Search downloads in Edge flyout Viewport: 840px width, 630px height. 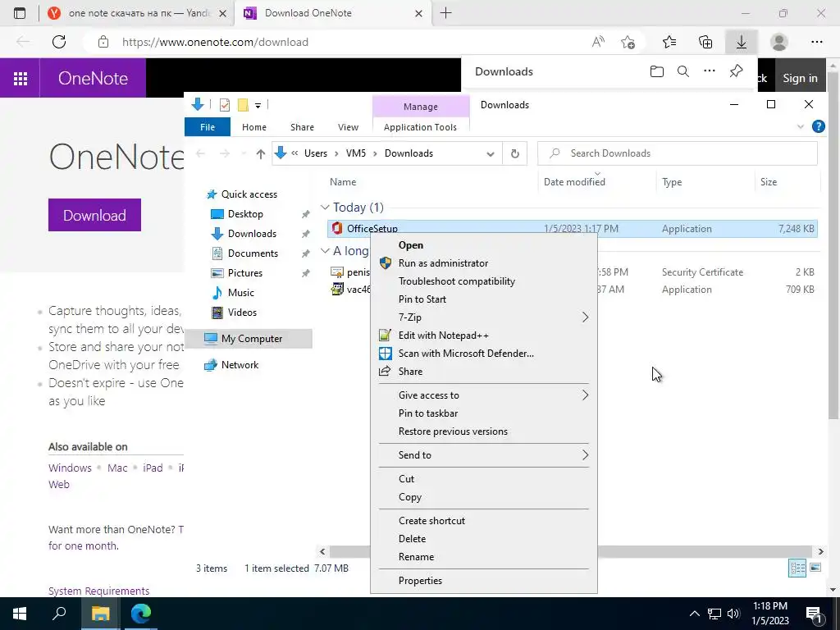pos(683,71)
